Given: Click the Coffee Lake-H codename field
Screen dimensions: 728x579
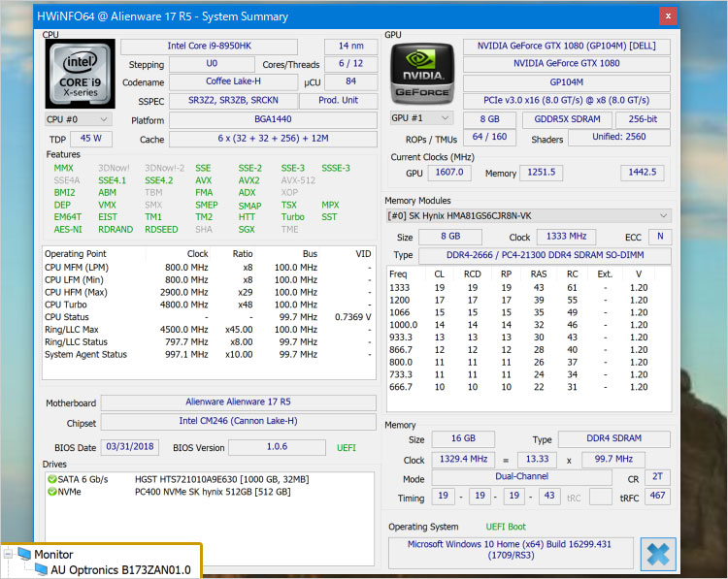Looking at the screenshot, I should [233, 81].
